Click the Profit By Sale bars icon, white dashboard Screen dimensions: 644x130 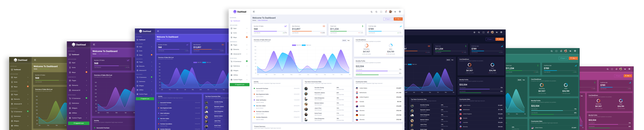(400, 26)
